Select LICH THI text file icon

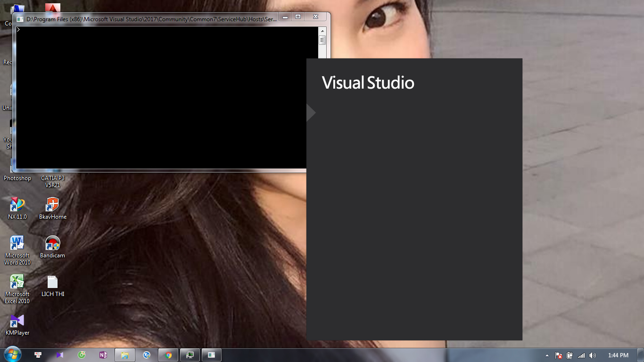(x=53, y=286)
